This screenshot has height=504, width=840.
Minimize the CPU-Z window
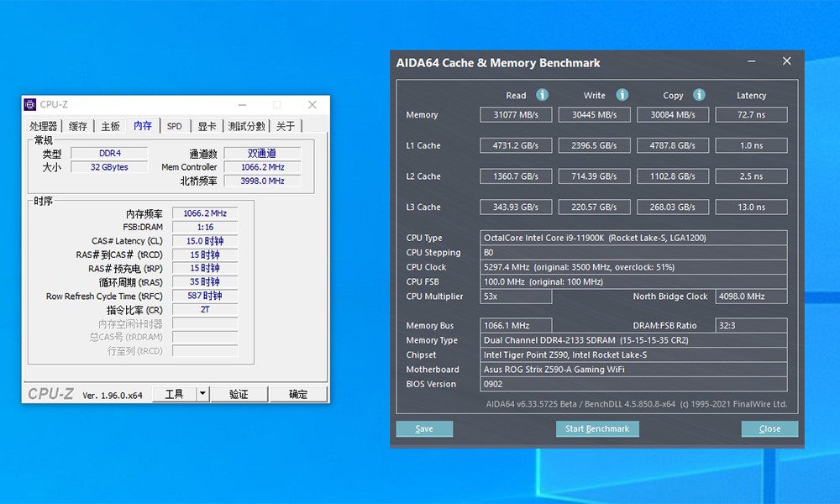[x=242, y=105]
